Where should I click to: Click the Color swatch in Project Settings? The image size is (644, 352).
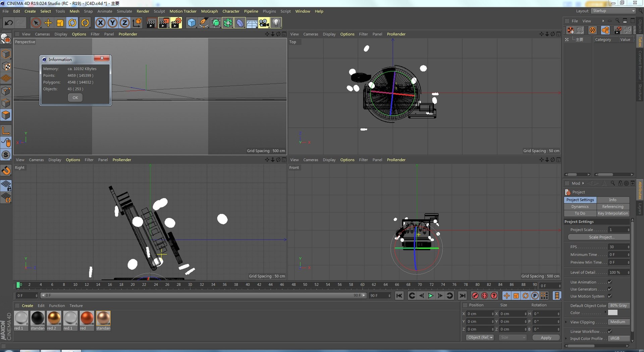612,313
